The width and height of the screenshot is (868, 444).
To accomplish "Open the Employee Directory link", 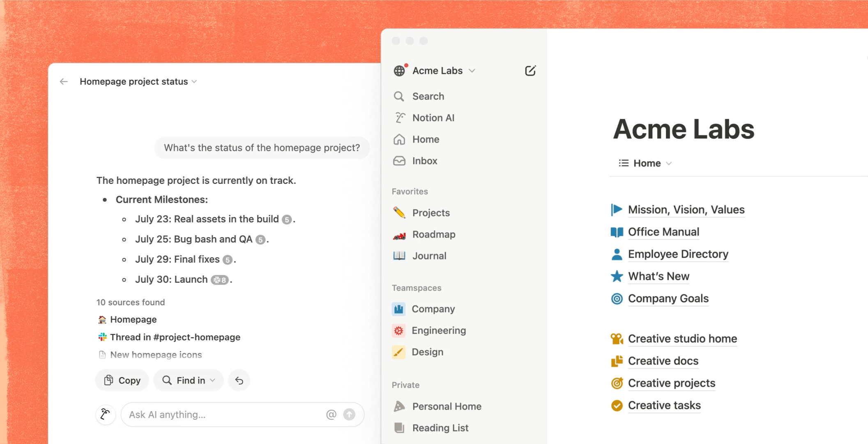I will tap(678, 254).
